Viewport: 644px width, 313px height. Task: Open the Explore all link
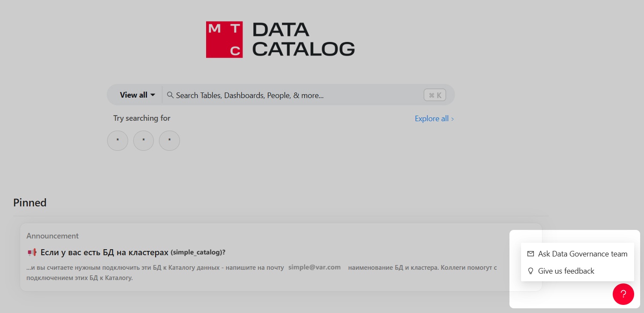[x=434, y=119]
